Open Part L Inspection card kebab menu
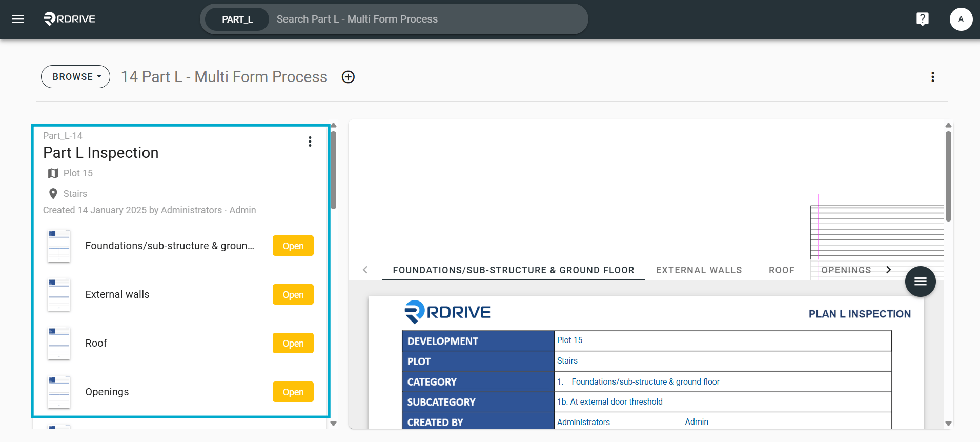980x442 pixels. click(310, 142)
